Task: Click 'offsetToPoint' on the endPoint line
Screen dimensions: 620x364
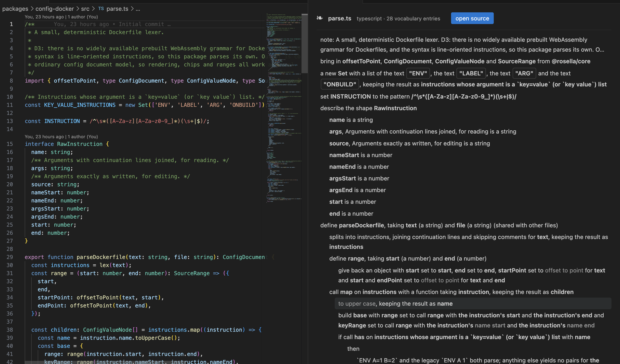Action: click(91, 305)
